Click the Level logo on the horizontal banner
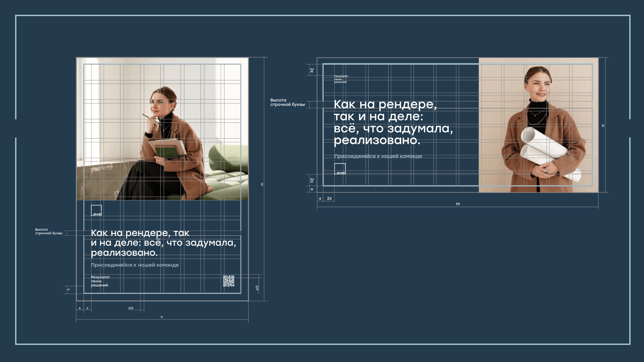Screen dimensions: 644x362 (340, 170)
